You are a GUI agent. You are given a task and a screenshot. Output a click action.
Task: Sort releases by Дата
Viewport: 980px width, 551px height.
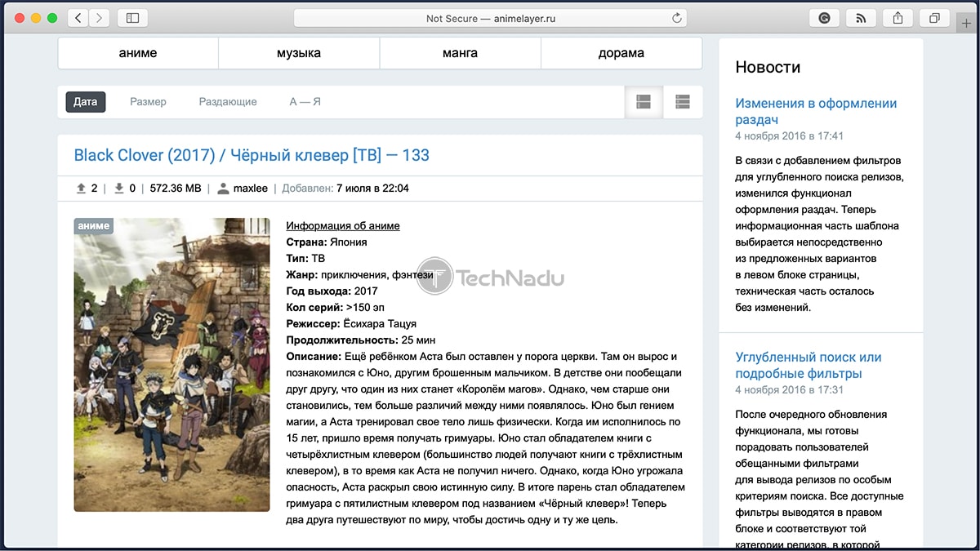(x=86, y=102)
